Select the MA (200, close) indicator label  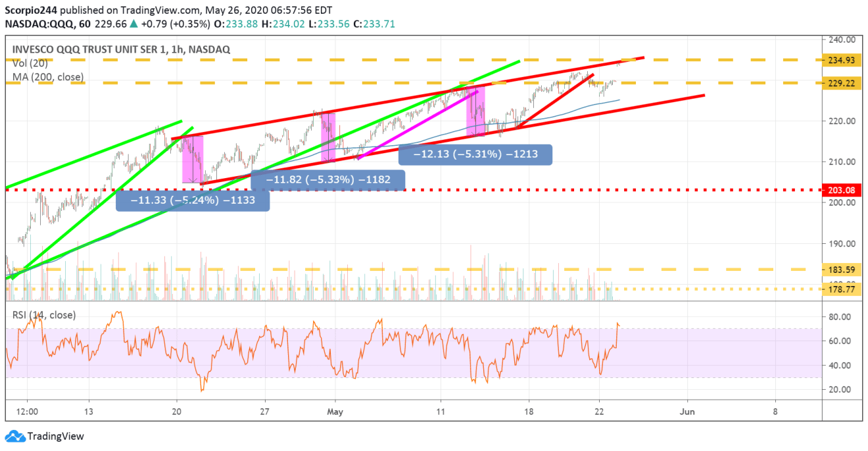click(48, 77)
